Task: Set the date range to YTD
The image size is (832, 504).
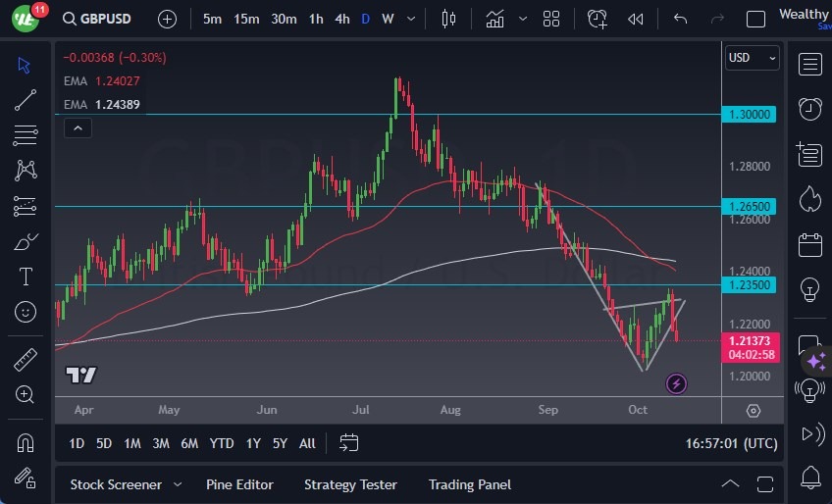Action: (222, 443)
